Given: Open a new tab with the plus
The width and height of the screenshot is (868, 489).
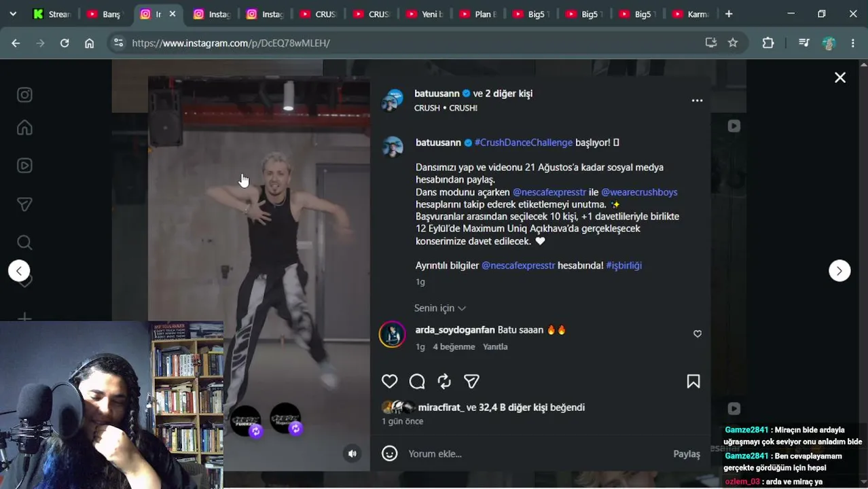Looking at the screenshot, I should [x=729, y=14].
